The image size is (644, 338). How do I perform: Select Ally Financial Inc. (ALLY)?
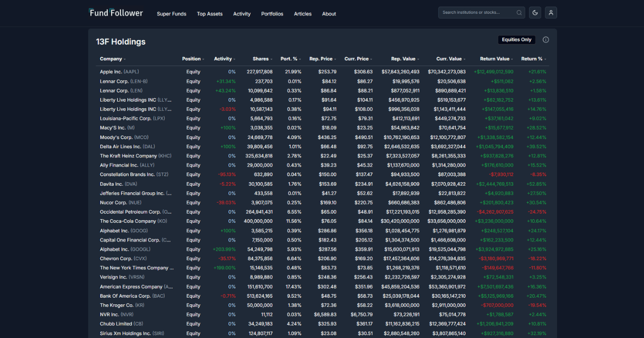pos(127,165)
